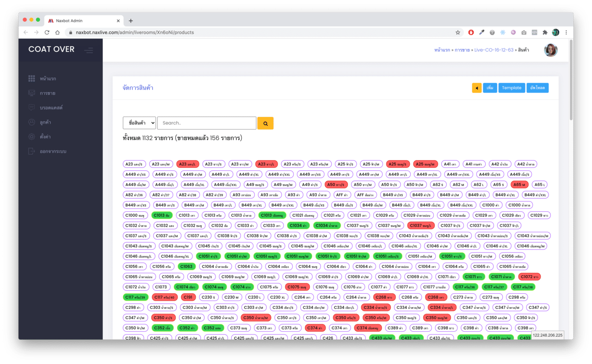The width and height of the screenshot is (592, 364).
Task: Click the camera screenshot extension icon
Action: pos(524,32)
